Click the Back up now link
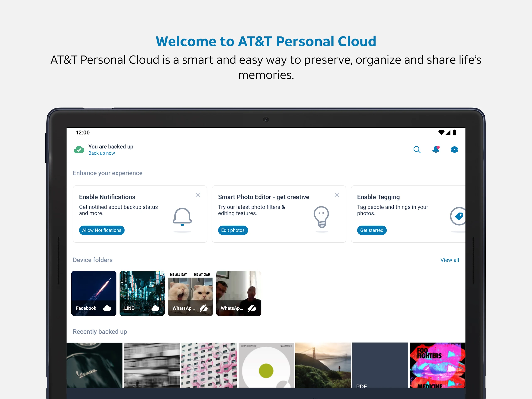Screen dimensions: 532x399 [101, 153]
